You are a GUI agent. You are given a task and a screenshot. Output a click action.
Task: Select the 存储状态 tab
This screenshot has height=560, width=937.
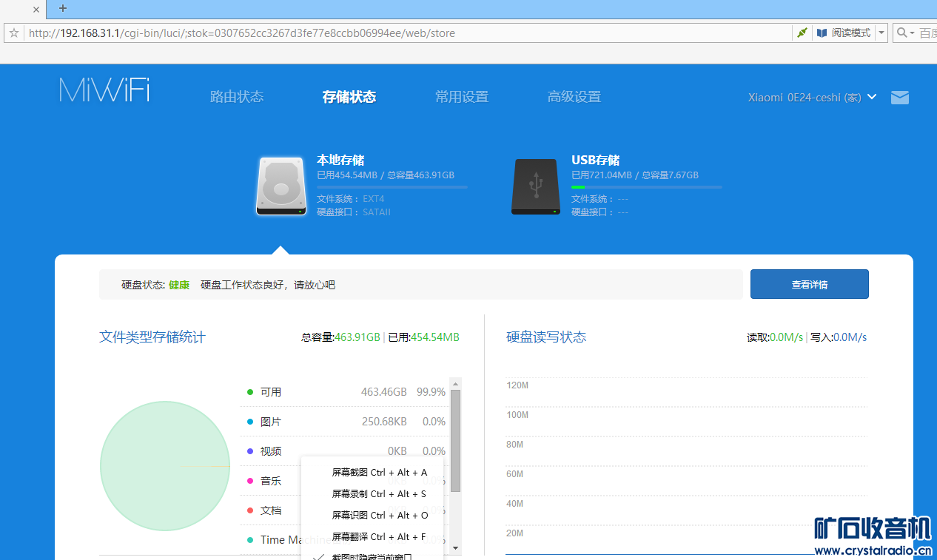[349, 97]
